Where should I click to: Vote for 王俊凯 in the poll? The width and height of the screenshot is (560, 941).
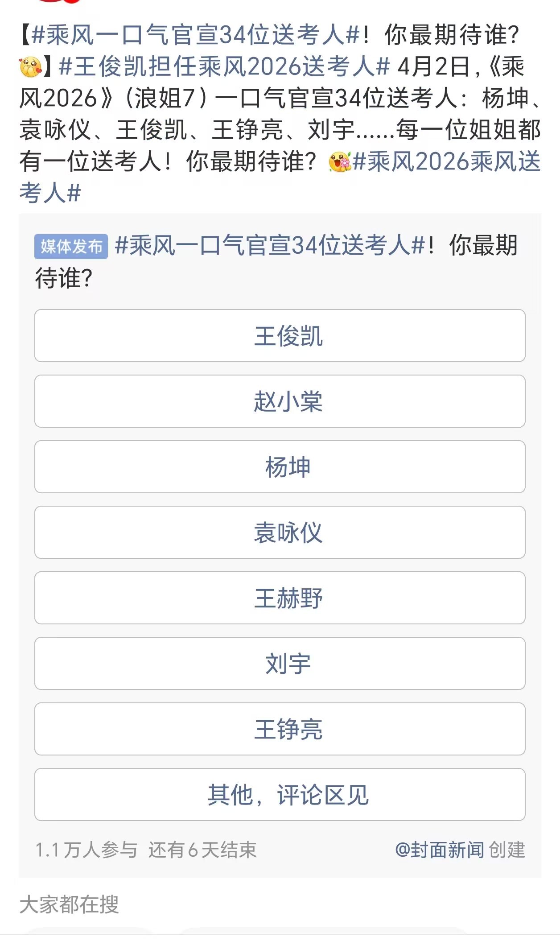pos(280,336)
